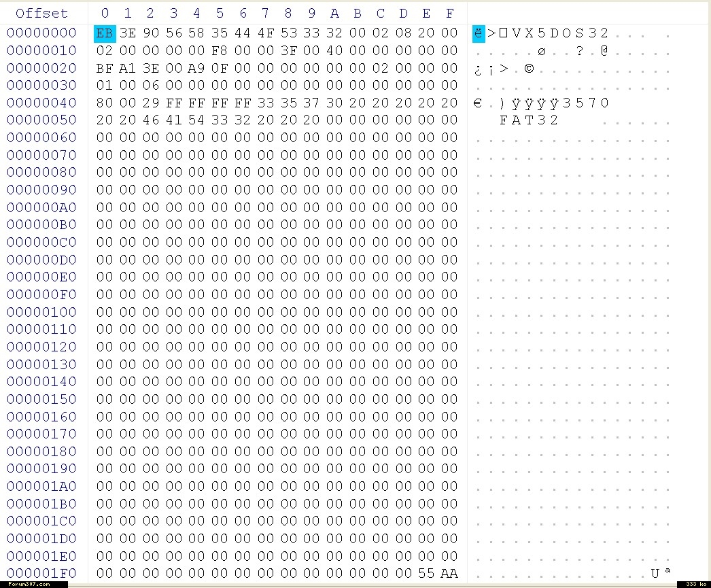Viewport: 711px width, 588px height.
Task: Click the € character in the text column
Action: click(x=478, y=103)
